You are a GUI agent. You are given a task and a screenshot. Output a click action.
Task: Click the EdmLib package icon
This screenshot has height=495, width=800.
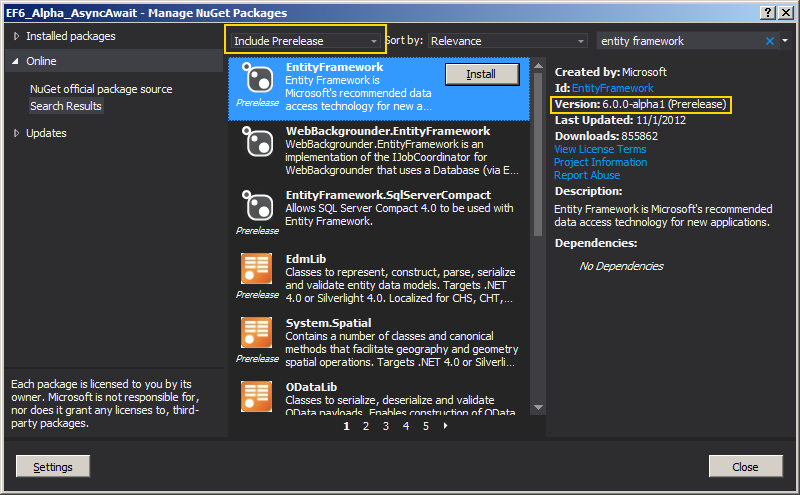tap(258, 270)
